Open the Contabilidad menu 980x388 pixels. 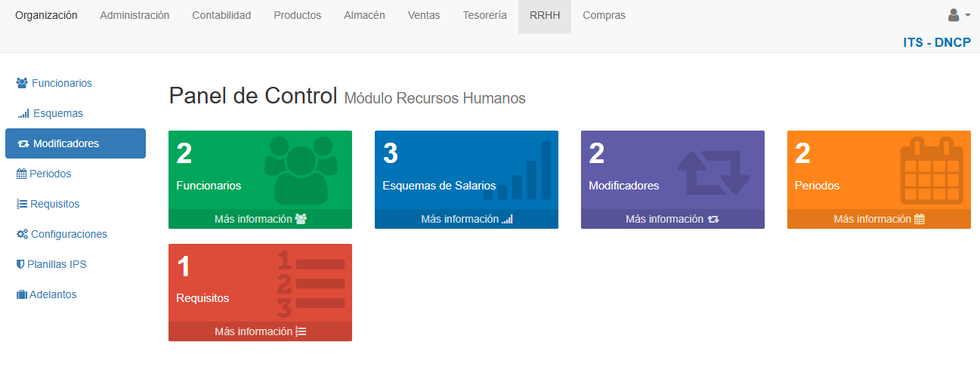point(221,15)
